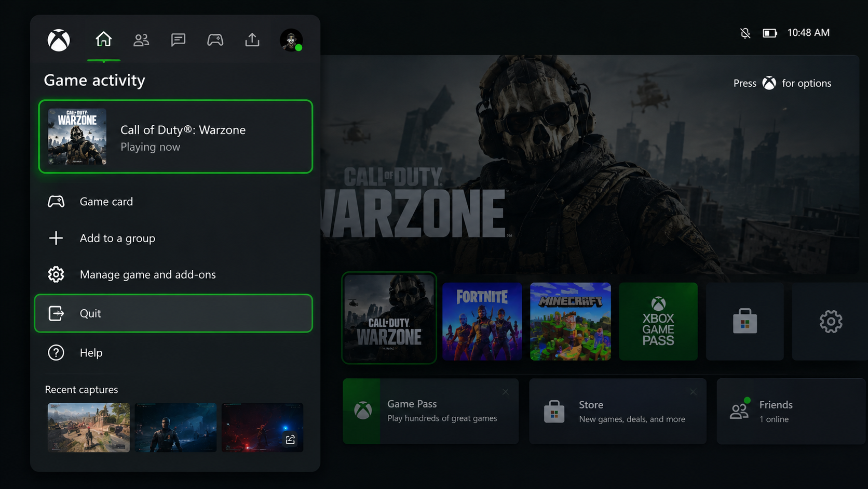Click the share icon on third capture
This screenshot has height=489, width=868.
(290, 440)
